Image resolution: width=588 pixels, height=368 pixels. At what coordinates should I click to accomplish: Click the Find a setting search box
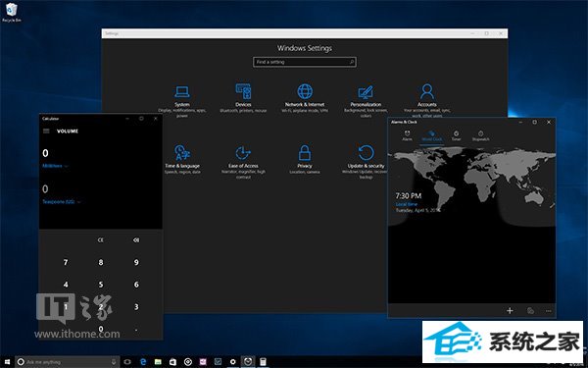(x=305, y=62)
